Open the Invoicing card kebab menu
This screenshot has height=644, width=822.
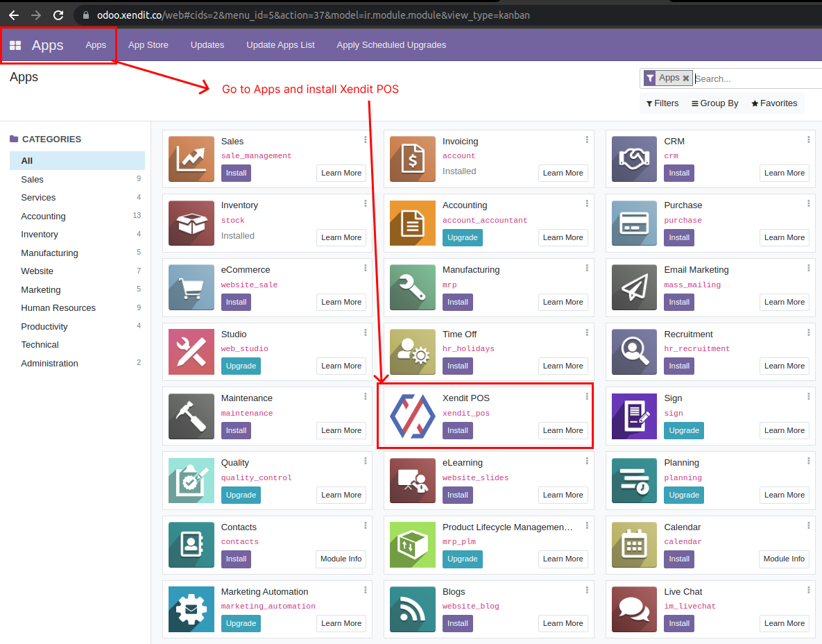[587, 139]
